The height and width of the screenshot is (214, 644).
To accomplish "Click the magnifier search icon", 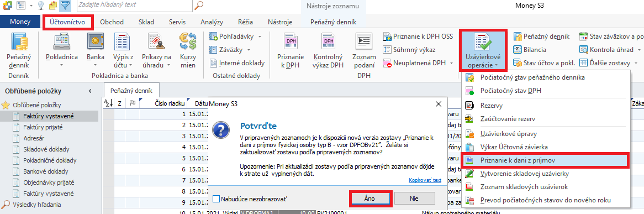I will point(199,6).
